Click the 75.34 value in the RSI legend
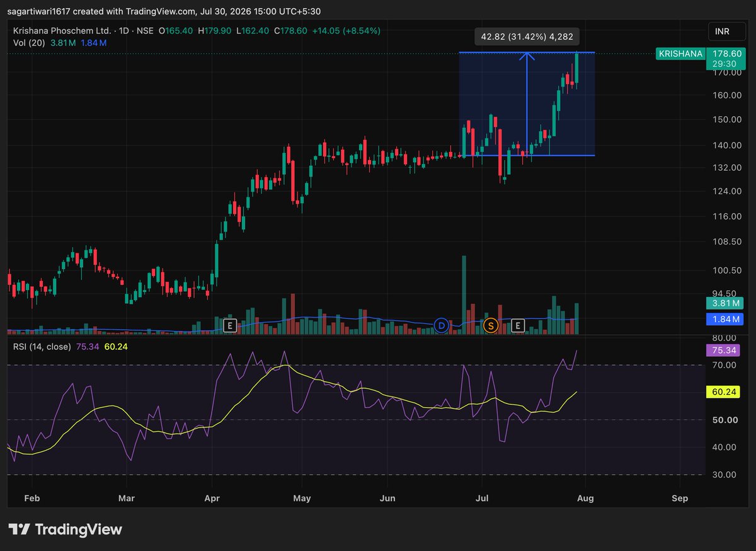 88,346
